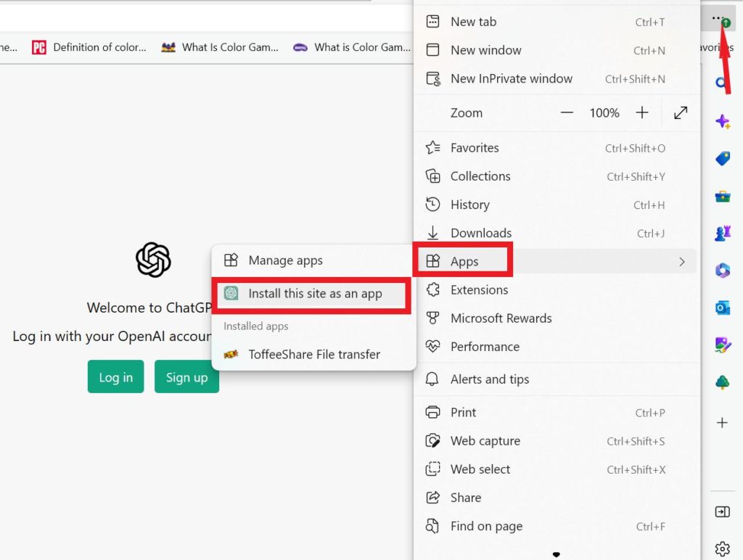Click the Sign up button
The height and width of the screenshot is (560, 743).
[186, 377]
